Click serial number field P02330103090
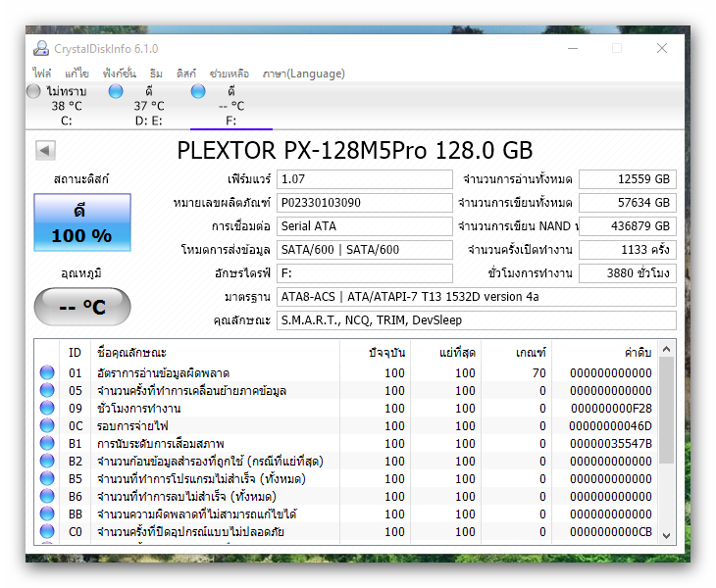The height and width of the screenshot is (588, 716). coord(365,203)
